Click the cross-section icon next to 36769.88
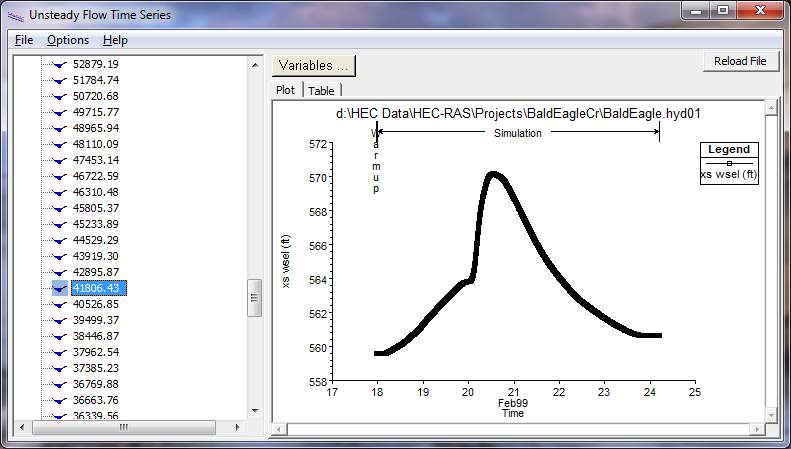 point(60,384)
